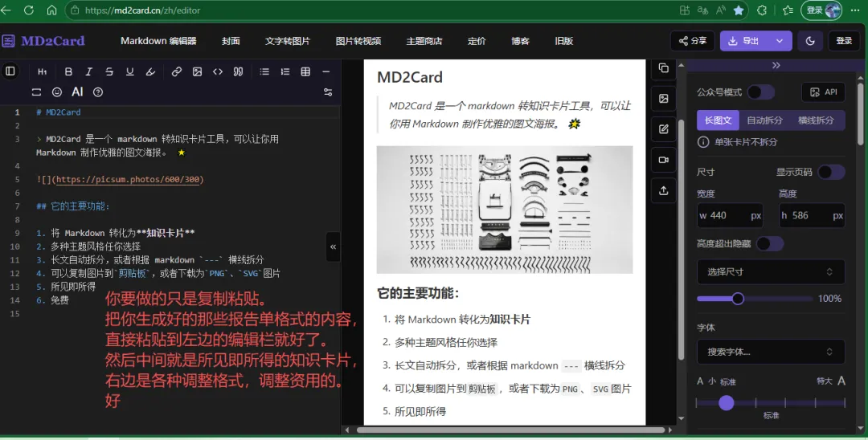868x440 pixels.
Task: Click the video camera side icon
Action: [664, 160]
